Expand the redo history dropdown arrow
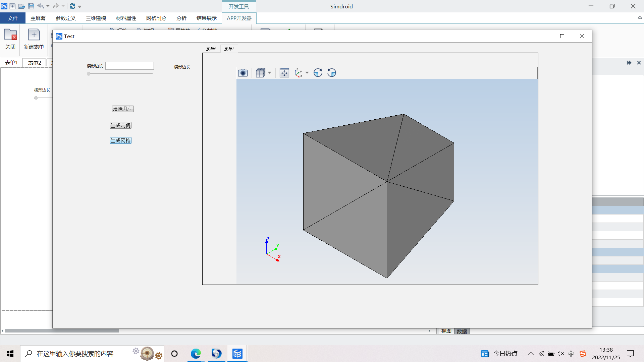This screenshot has width=644, height=362. (63, 6)
